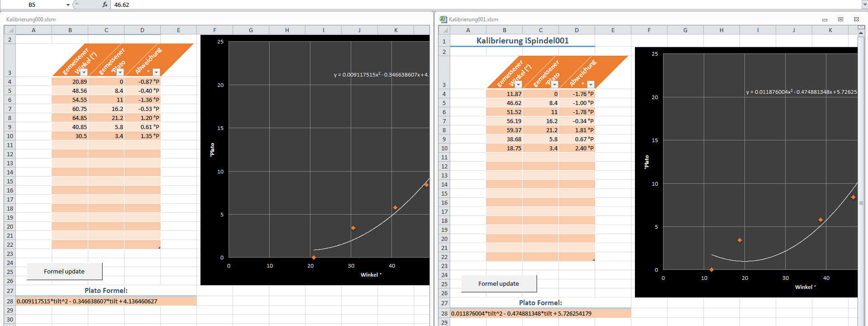Restore the Kalibrierung001.xlsm workbook window
Image resolution: width=868 pixels, height=326 pixels.
[840, 19]
